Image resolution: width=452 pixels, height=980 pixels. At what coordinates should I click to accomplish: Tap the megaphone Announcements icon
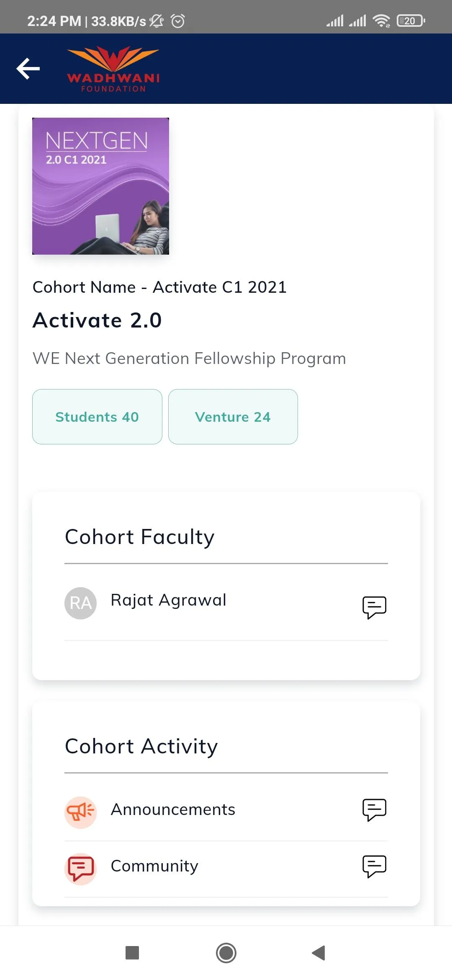80,812
